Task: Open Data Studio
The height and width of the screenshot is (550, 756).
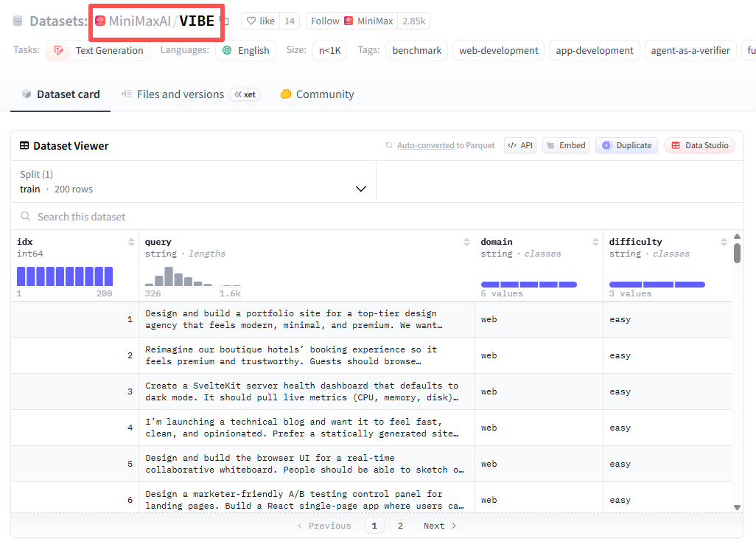Action: [x=699, y=145]
